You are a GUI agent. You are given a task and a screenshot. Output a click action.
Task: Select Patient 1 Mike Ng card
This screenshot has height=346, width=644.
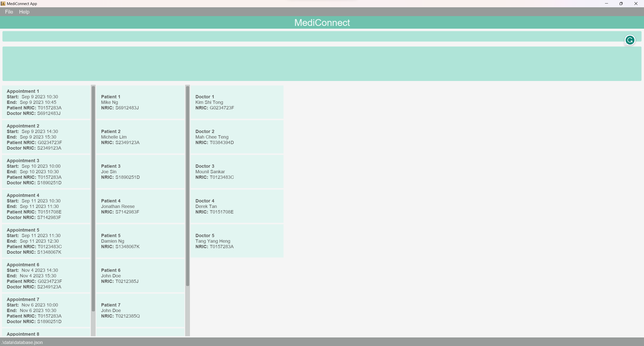click(140, 102)
